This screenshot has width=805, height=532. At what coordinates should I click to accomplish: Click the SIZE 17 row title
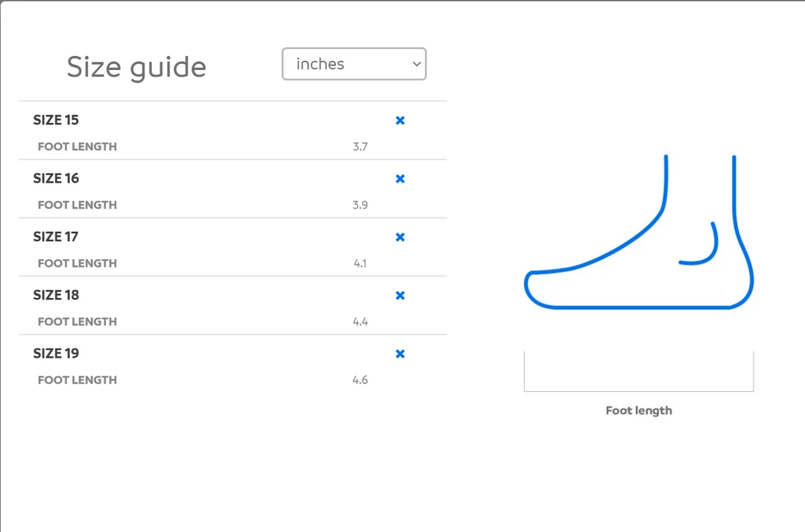pos(56,237)
